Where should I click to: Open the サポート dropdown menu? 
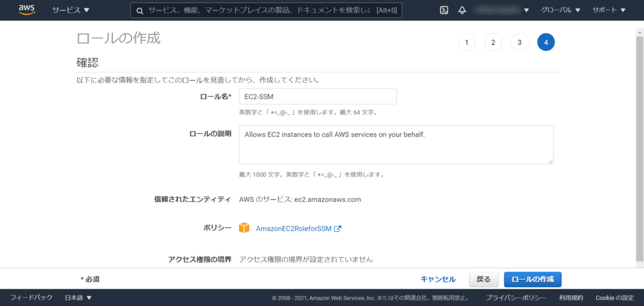click(609, 10)
